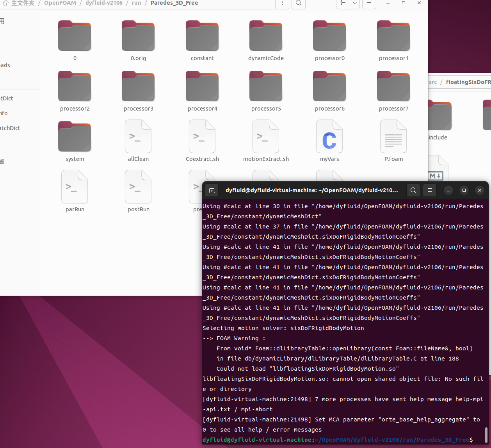Viewport: 491px width, 448px height.
Task: Select the processor3 folder
Action: point(138,86)
